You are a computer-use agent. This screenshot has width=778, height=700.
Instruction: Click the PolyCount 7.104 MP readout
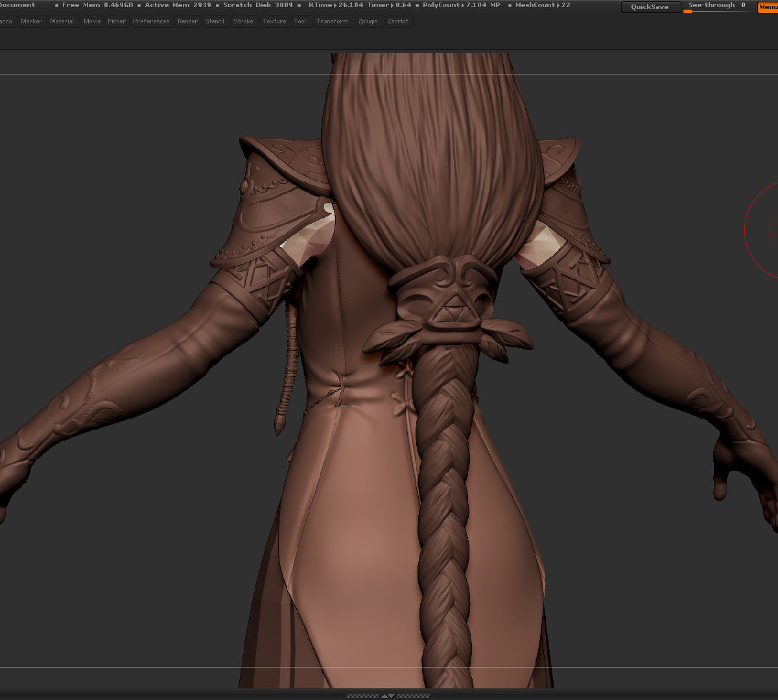(x=461, y=5)
